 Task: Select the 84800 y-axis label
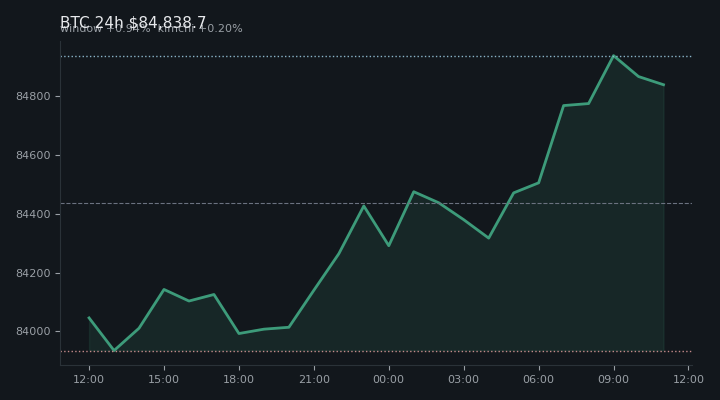[x=33, y=96]
